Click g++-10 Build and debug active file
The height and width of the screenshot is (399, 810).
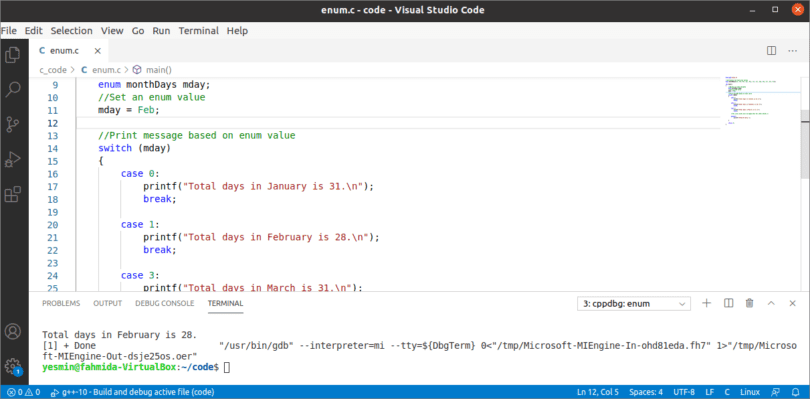133,392
